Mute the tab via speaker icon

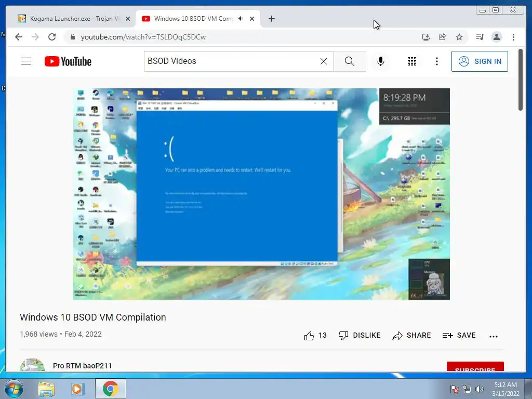241,19
